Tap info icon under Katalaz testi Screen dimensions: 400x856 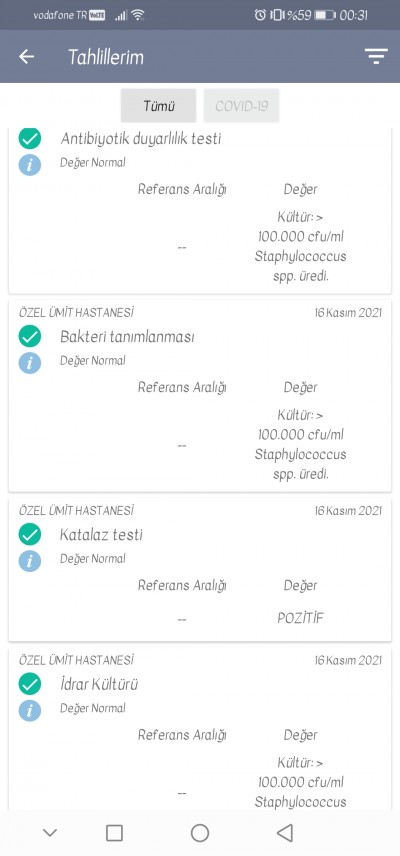coord(29,561)
